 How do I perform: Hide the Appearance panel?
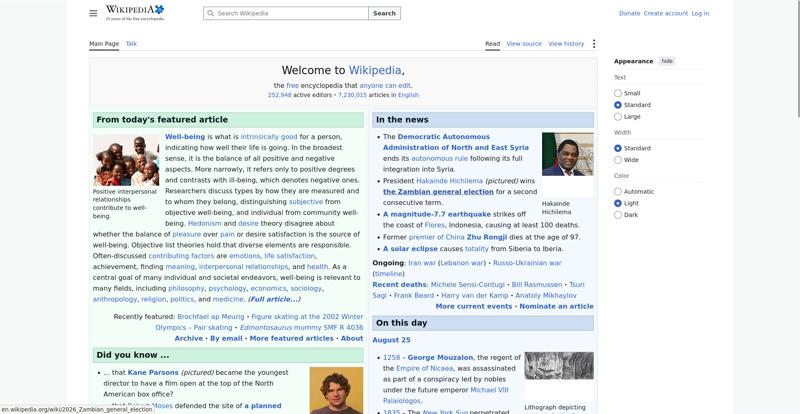[667, 61]
